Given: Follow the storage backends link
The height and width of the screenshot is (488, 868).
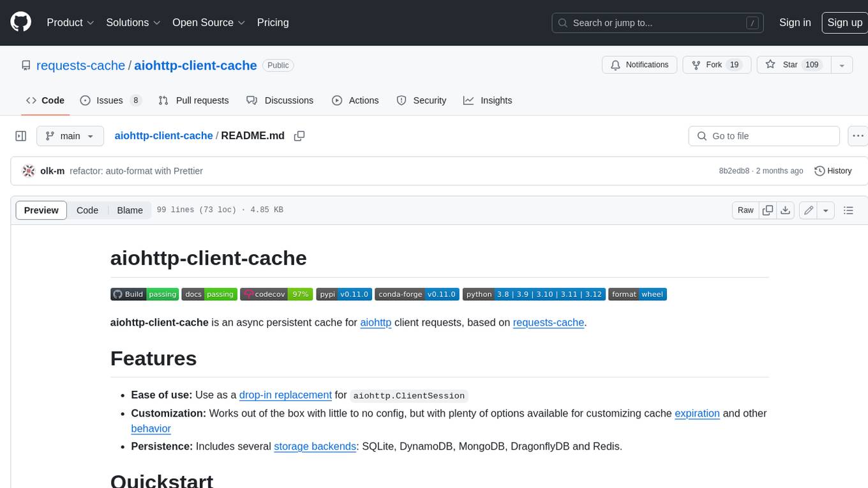Looking at the screenshot, I should point(315,446).
